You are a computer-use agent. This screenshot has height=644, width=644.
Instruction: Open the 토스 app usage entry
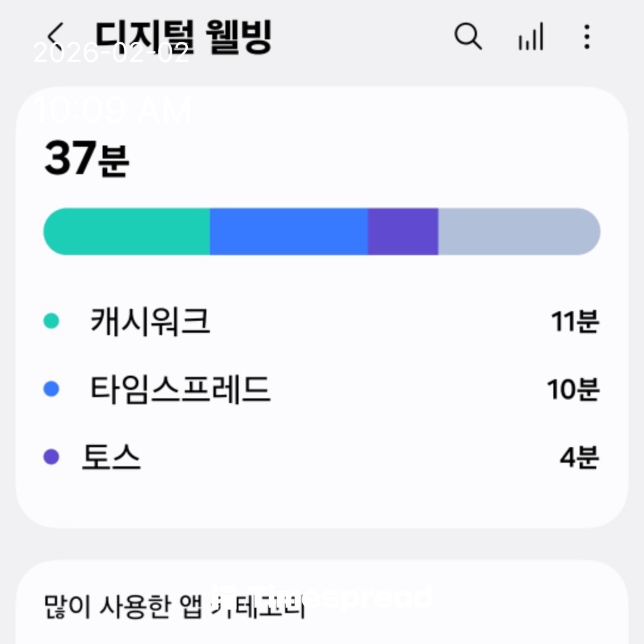point(112,457)
